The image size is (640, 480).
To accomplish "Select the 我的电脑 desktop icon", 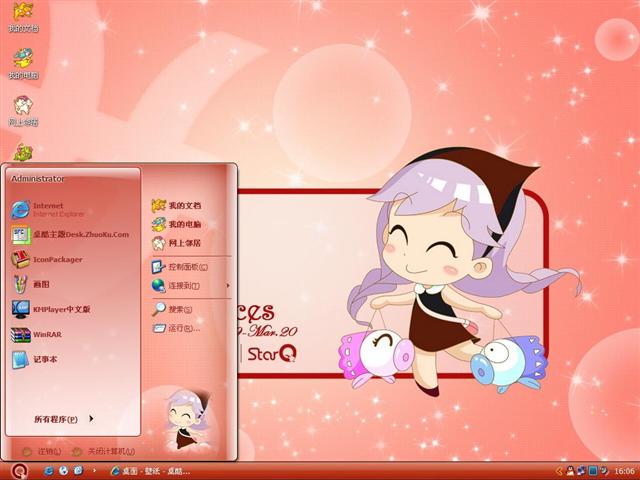I will point(23,64).
